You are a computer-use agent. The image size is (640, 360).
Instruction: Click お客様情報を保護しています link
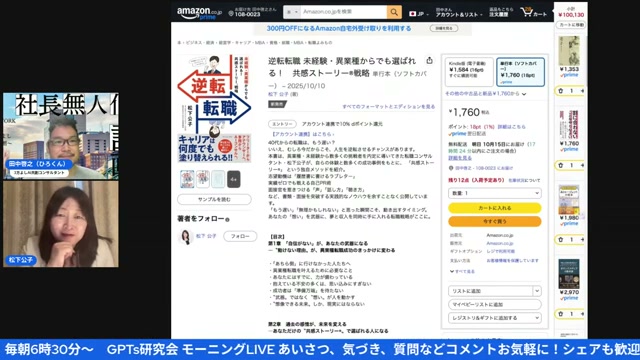click(x=512, y=260)
